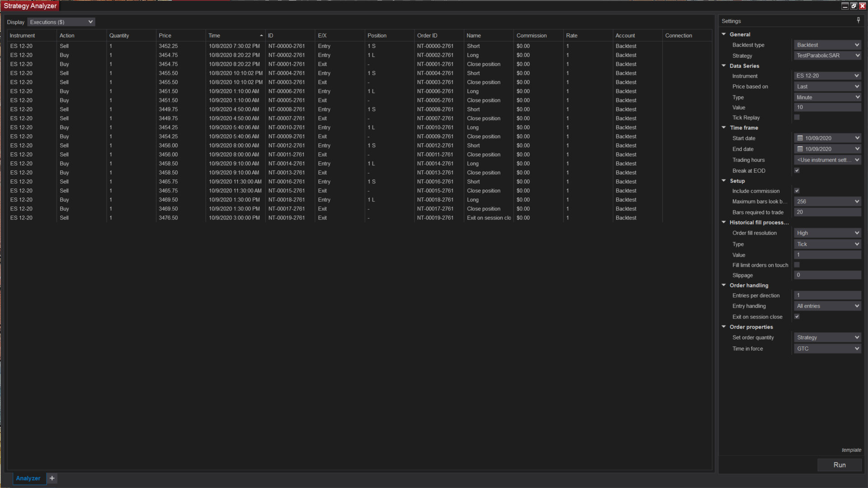The width and height of the screenshot is (868, 488).
Task: Open the Start date calendar icon
Action: tap(800, 138)
